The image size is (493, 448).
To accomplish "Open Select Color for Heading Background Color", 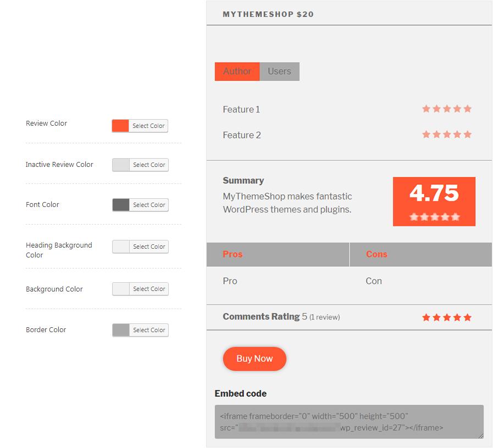I will point(148,247).
